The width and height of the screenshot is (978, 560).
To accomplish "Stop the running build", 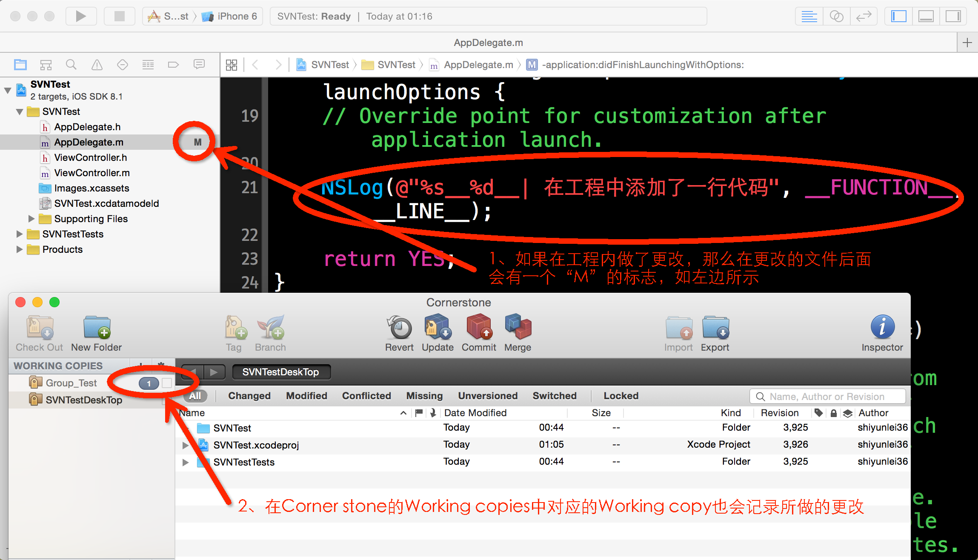I will (120, 16).
